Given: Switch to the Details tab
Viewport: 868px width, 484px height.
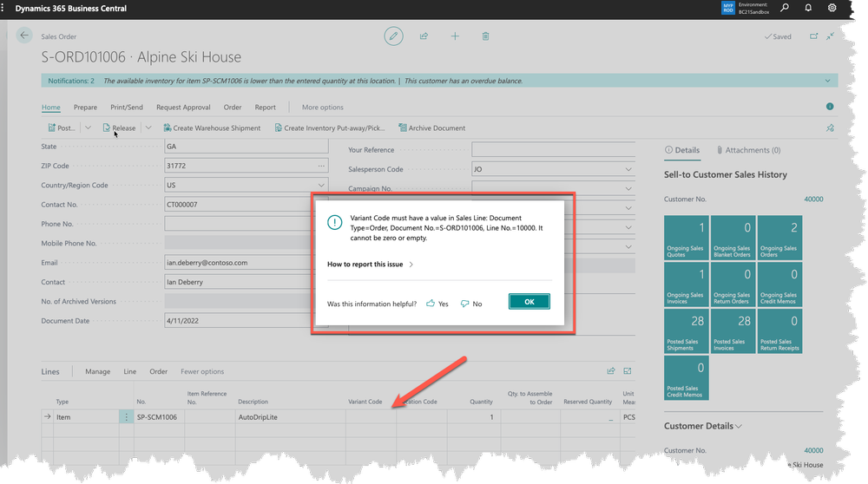Looking at the screenshot, I should click(x=682, y=150).
